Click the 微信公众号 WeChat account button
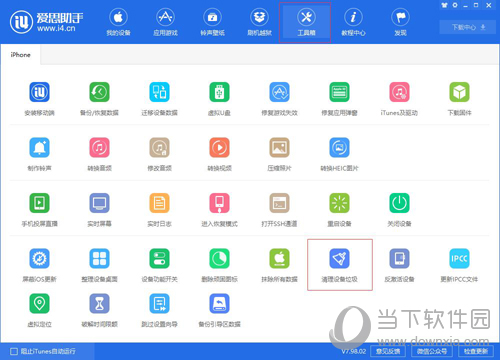This screenshot has height=360, width=500. [x=432, y=351]
